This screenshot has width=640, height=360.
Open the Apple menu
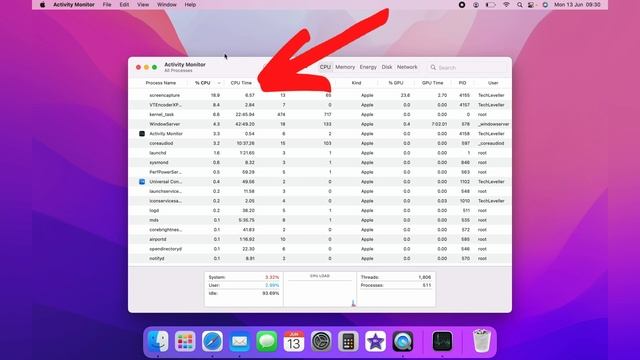coord(42,5)
